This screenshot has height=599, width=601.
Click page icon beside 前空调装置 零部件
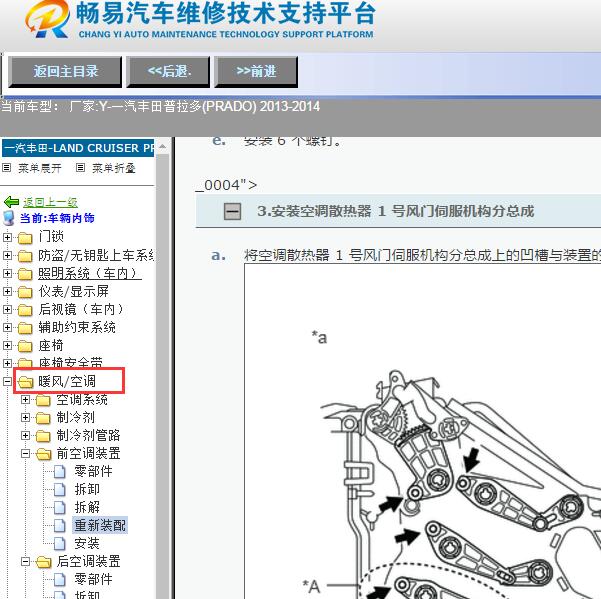(x=59, y=471)
